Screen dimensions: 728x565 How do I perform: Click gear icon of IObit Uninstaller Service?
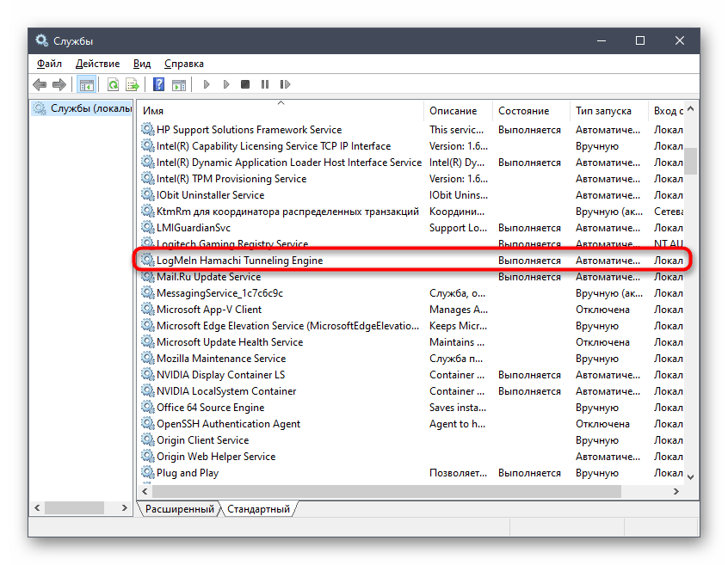[x=148, y=194]
